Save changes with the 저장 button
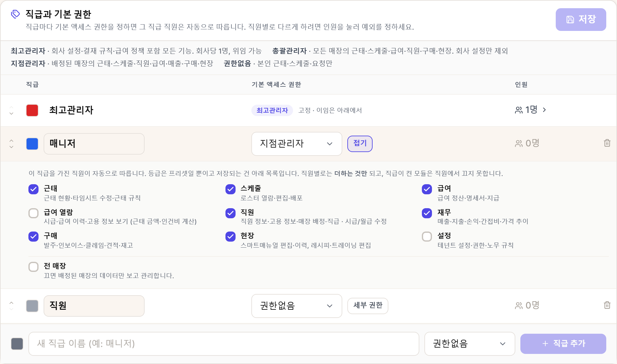Viewport: 617px width, 364px height. (581, 20)
